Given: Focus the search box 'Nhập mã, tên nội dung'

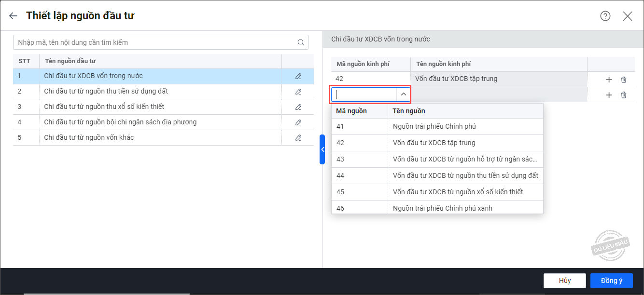Looking at the screenshot, I should [154, 42].
